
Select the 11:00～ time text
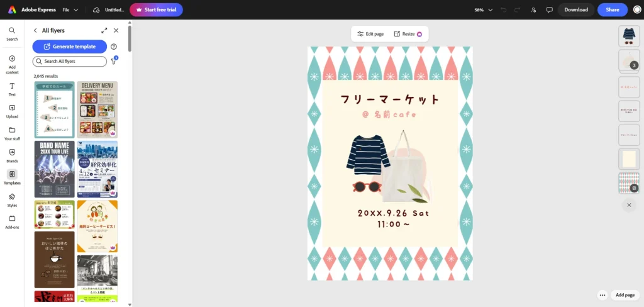394,225
